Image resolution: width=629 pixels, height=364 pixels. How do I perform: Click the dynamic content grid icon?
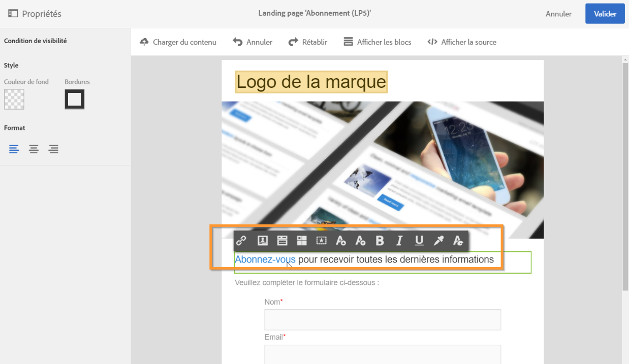[302, 241]
